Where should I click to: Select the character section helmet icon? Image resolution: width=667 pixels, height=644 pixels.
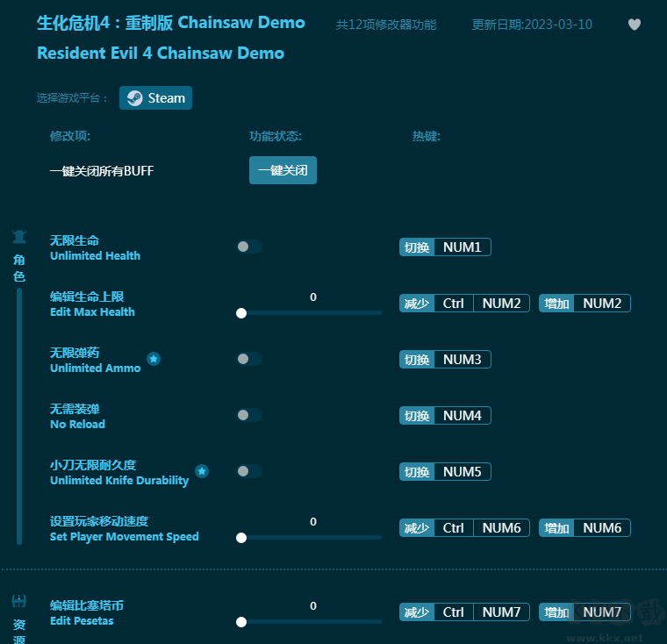[x=19, y=237]
